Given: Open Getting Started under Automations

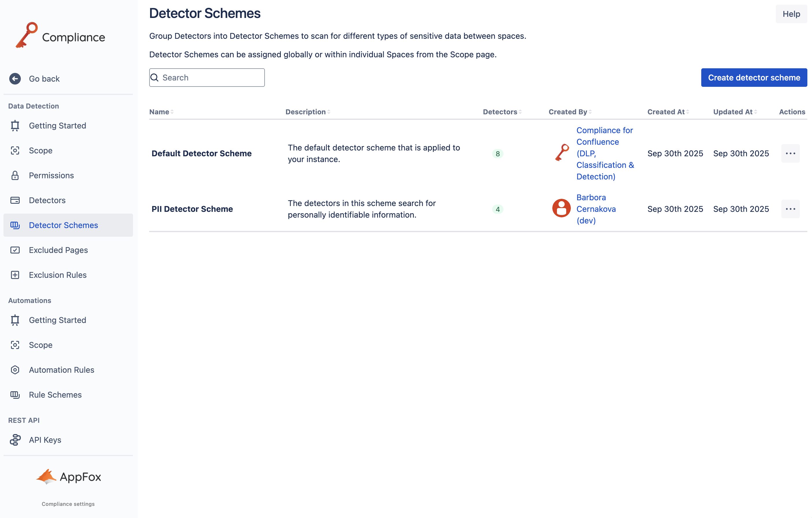Looking at the screenshot, I should 57,320.
